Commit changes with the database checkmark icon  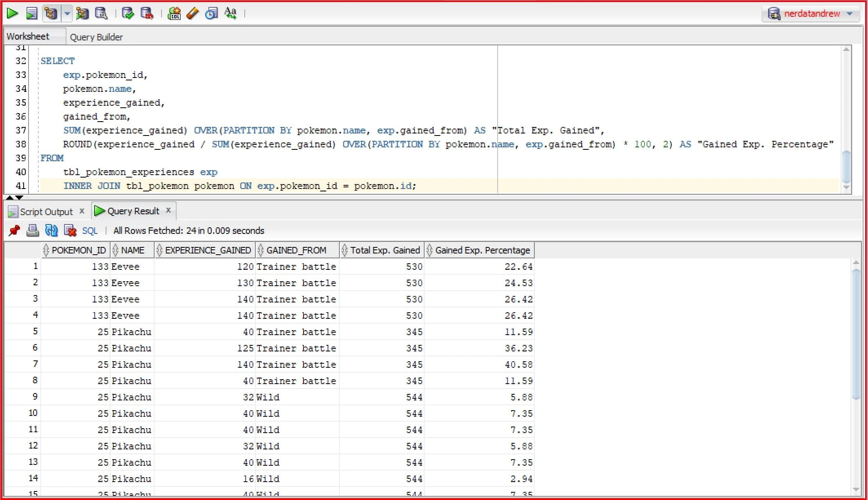[128, 13]
